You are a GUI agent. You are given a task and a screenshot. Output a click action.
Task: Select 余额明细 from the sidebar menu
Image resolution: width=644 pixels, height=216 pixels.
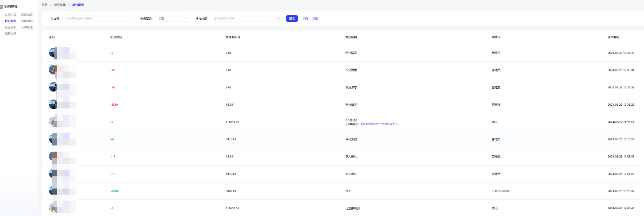[x=27, y=21]
